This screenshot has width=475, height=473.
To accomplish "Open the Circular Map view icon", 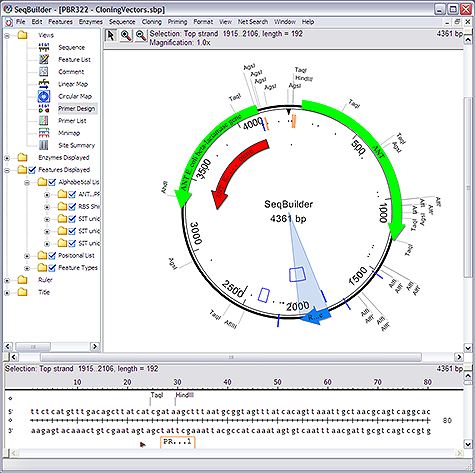I will pyautogui.click(x=44, y=96).
